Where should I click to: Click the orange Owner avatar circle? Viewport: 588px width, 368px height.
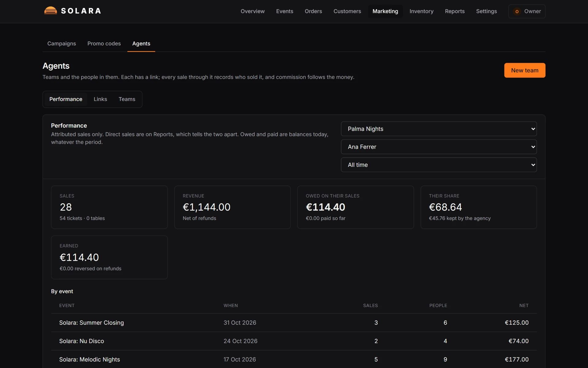click(x=517, y=11)
